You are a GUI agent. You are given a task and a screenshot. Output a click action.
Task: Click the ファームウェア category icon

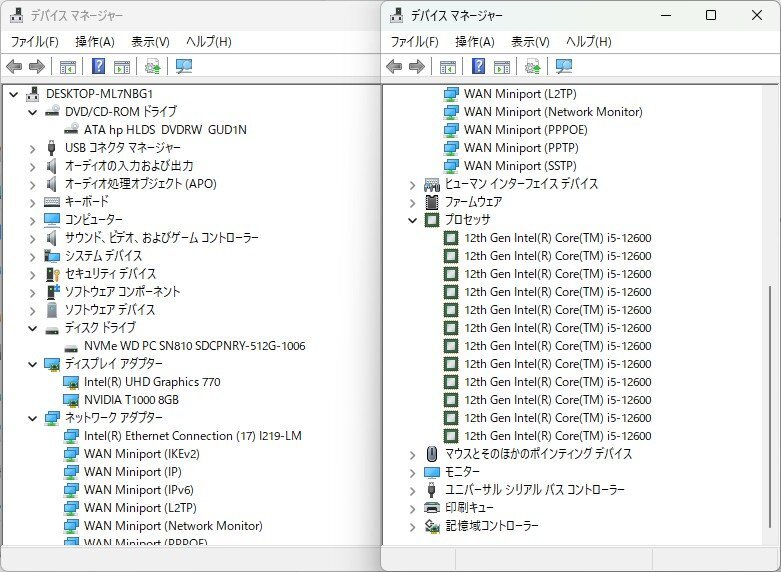pyautogui.click(x=432, y=202)
